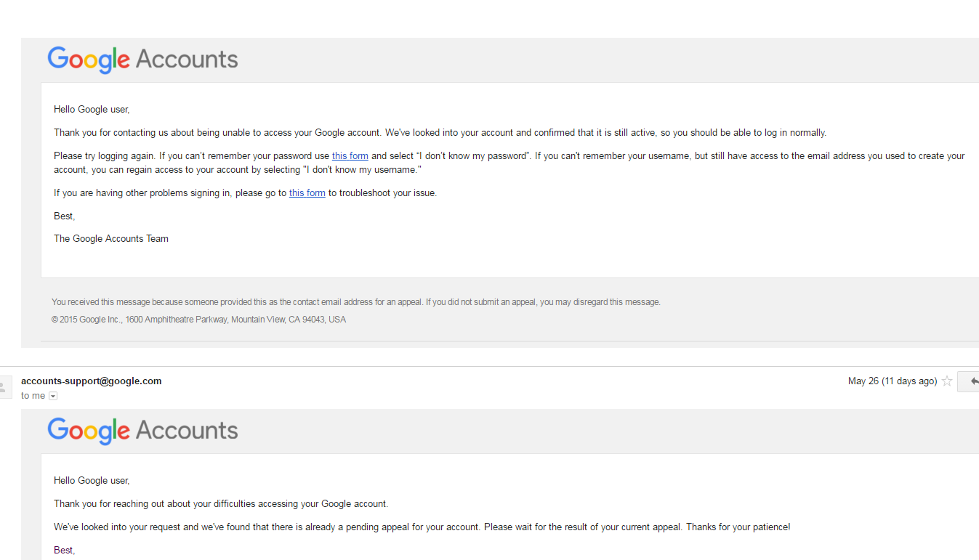The width and height of the screenshot is (979, 560).
Task: Click 'You received this message because' footer text
Action: pyautogui.click(x=356, y=302)
